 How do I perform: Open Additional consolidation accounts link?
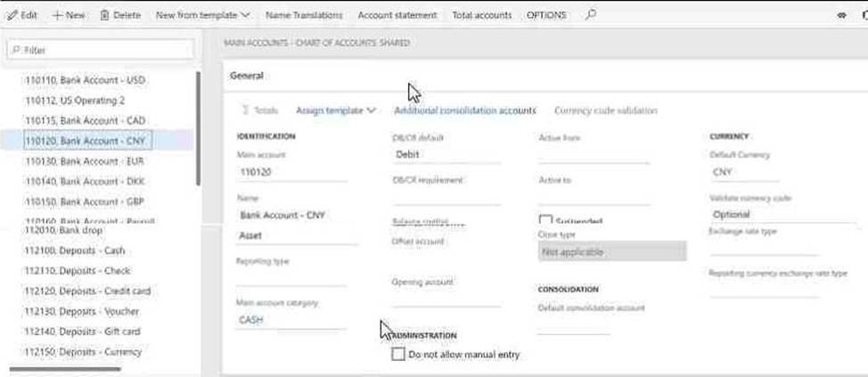click(464, 111)
